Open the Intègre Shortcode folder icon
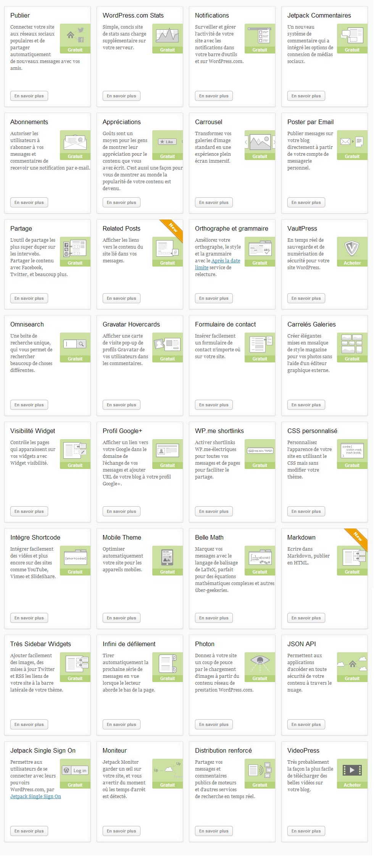 click(x=75, y=557)
